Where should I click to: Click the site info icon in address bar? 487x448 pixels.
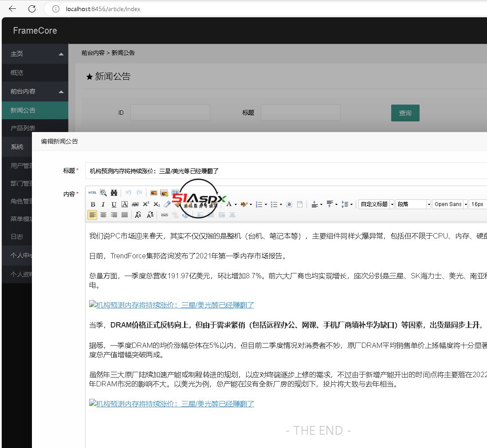[56, 9]
